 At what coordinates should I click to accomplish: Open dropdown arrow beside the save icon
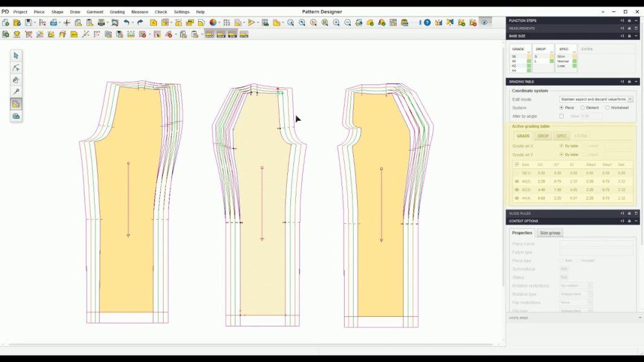pyautogui.click(x=35, y=22)
